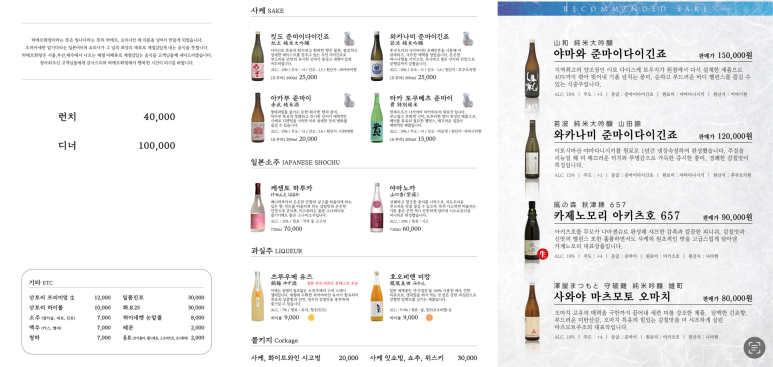Click the RECOMMENDED SAKE banner title

pos(635,8)
